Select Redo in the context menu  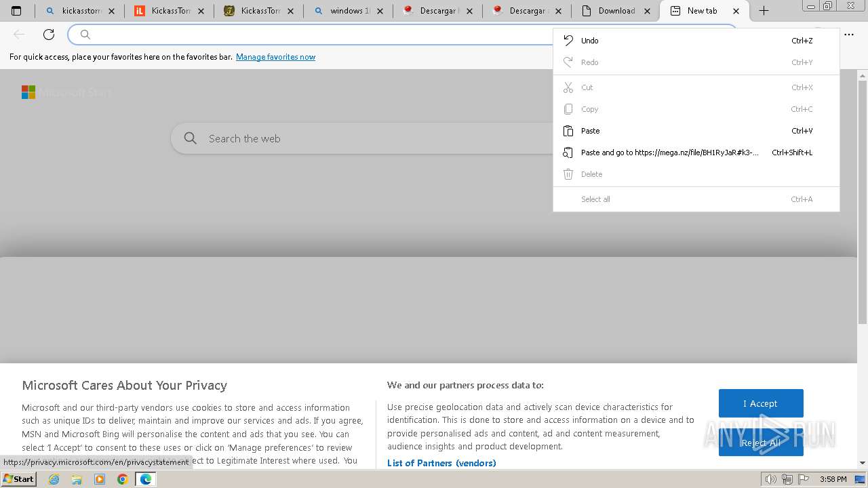coord(696,62)
